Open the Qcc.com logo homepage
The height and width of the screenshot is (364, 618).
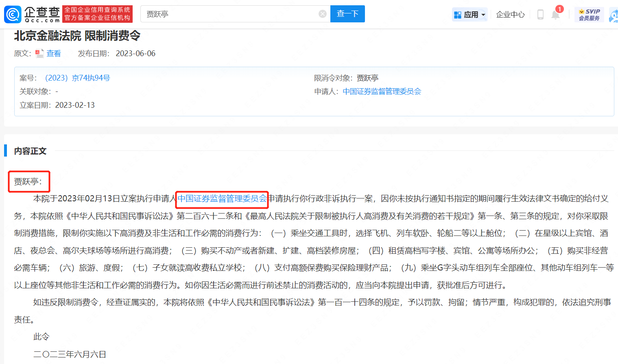click(x=32, y=14)
